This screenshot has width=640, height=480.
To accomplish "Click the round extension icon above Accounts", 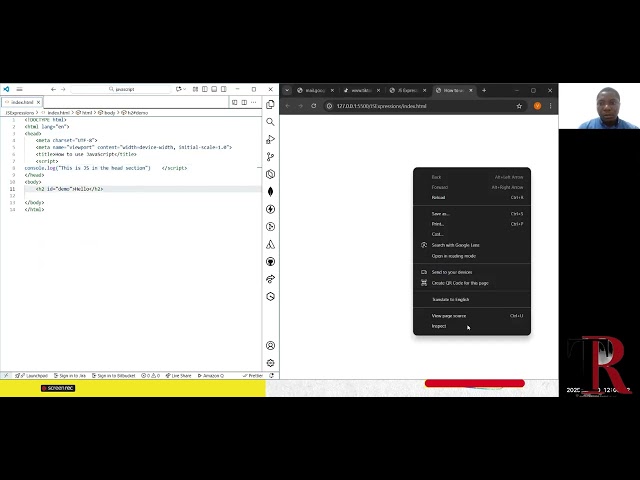I will pyautogui.click(x=270, y=296).
